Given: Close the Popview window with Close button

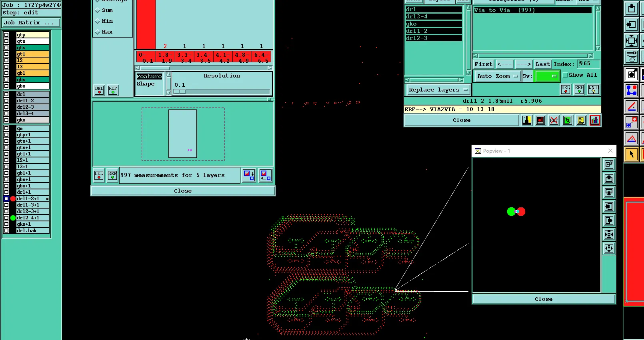Looking at the screenshot, I should tap(544, 299).
